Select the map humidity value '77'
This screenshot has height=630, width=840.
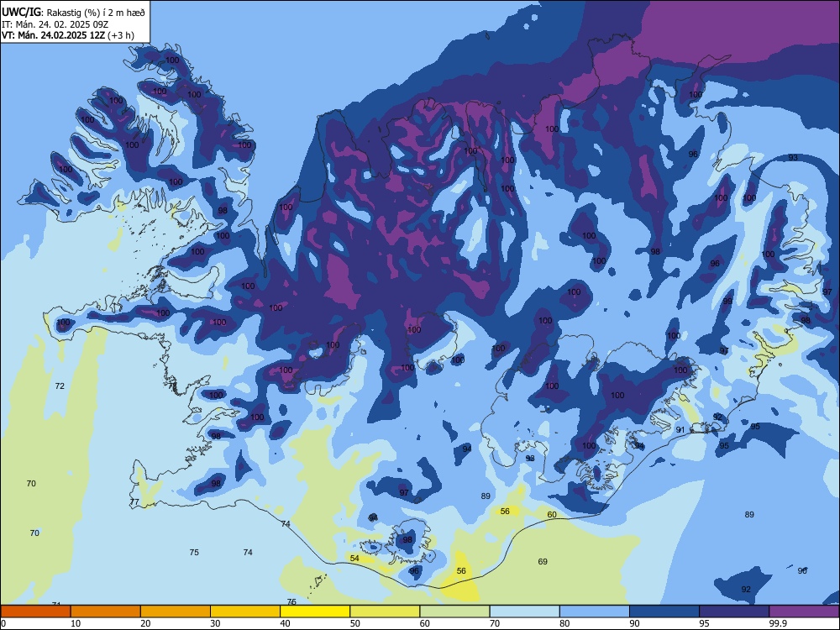[134, 502]
